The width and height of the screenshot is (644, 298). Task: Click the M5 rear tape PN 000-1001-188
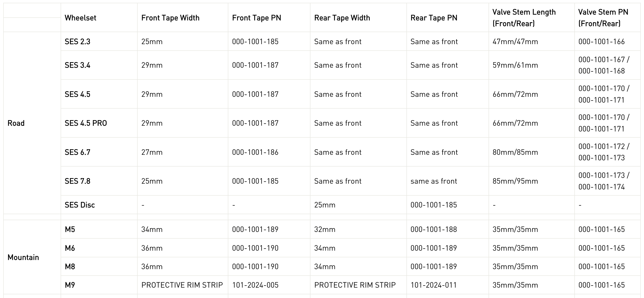pos(433,229)
